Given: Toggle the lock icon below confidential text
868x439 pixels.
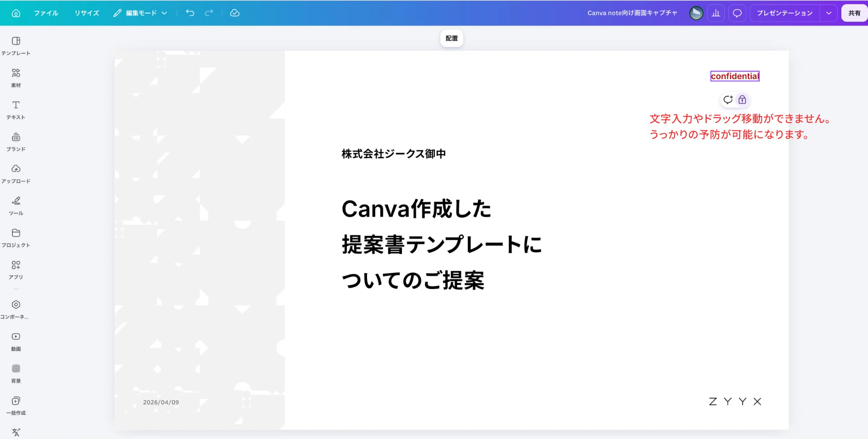Looking at the screenshot, I should 742,100.
